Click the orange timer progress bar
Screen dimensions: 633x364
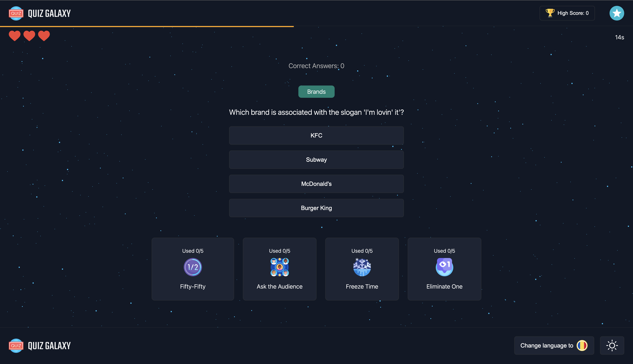147,26
